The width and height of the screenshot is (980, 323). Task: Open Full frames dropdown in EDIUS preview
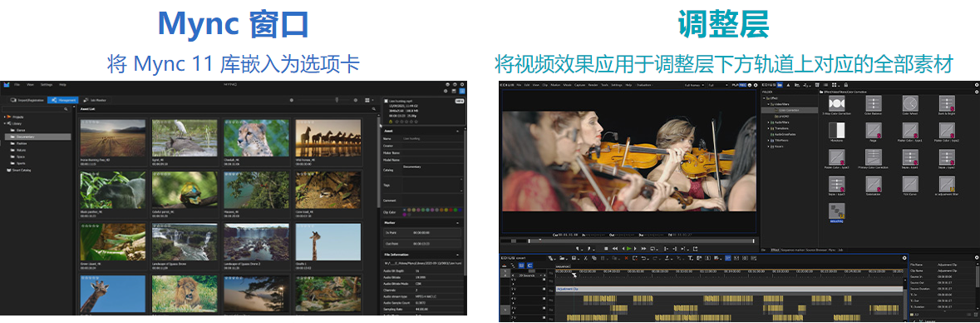coord(694,85)
